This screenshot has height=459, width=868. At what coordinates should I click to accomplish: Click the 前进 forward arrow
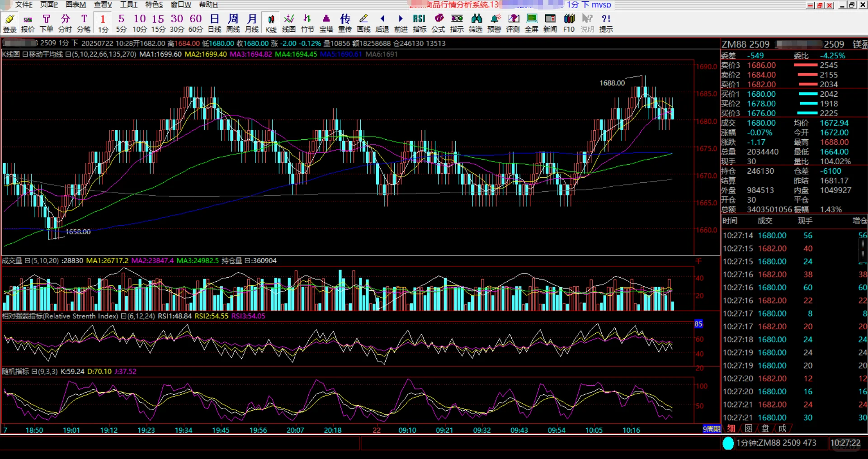[401, 23]
